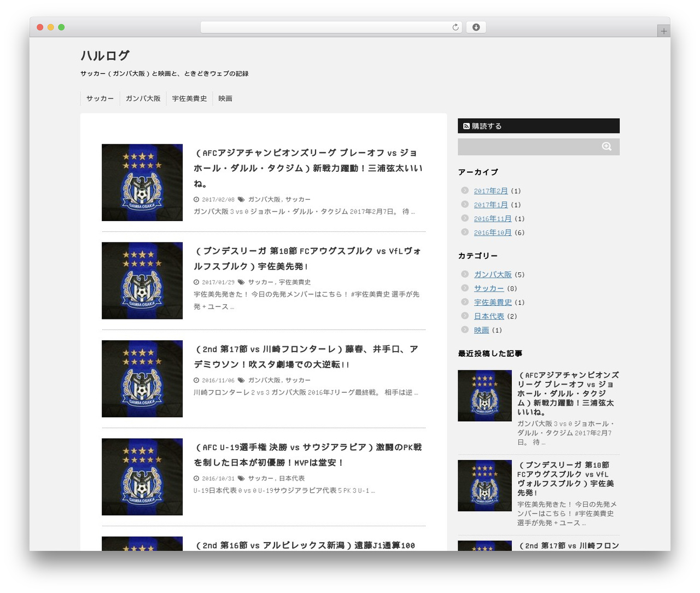Click the bullet icon beside ガンバ大阪 category

click(465, 274)
